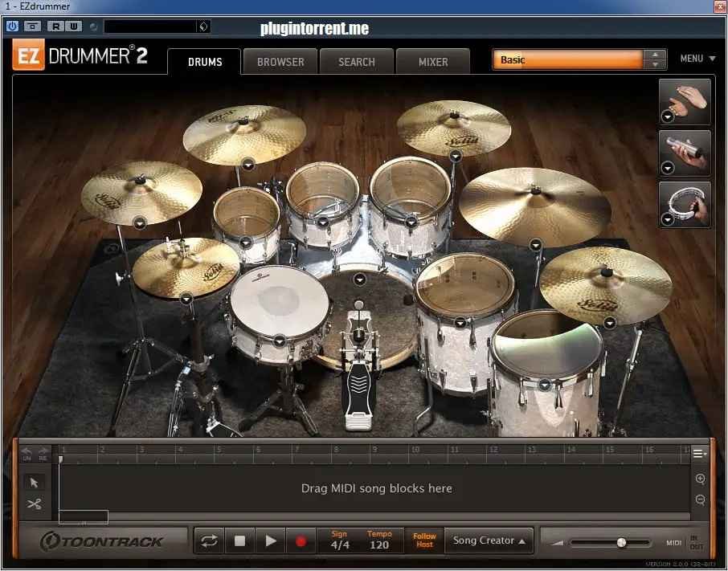Open the MENU dropdown
The width and height of the screenshot is (728, 571).
[x=697, y=59]
